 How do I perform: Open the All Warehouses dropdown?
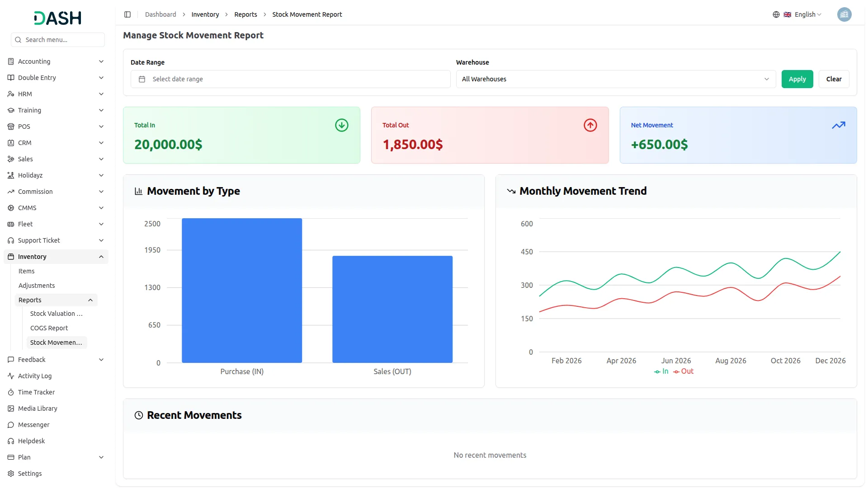(615, 79)
